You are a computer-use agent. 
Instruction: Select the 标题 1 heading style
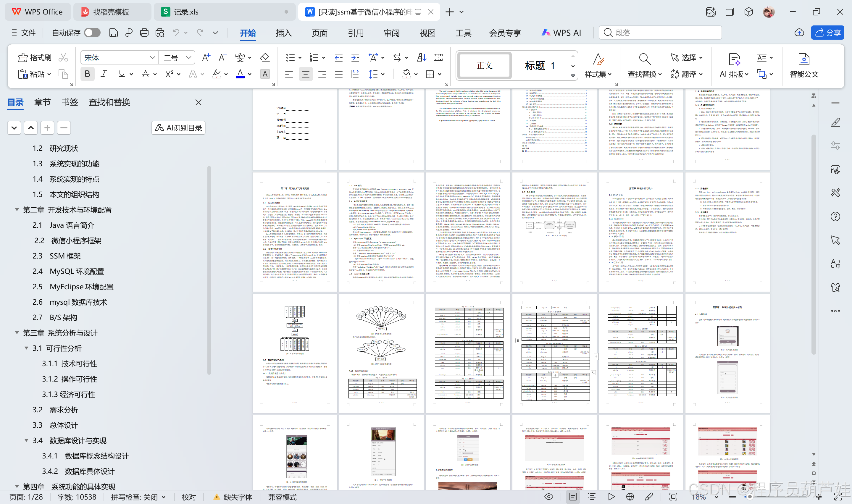tap(540, 65)
